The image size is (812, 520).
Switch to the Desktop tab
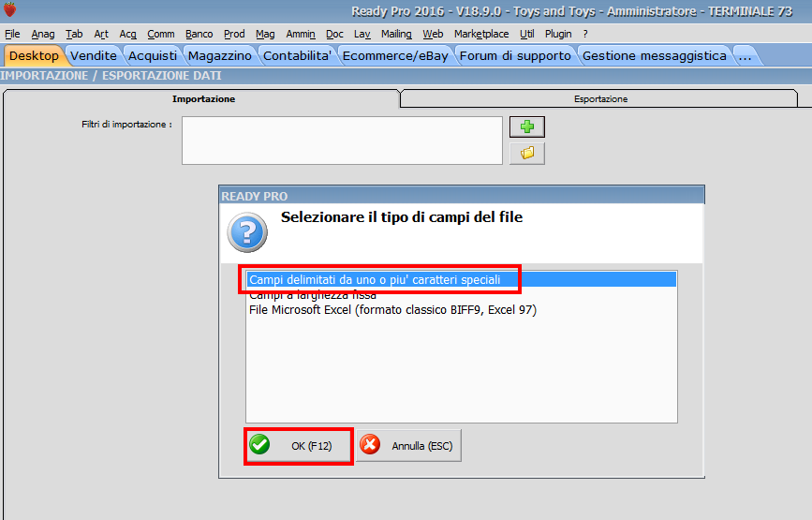point(34,56)
